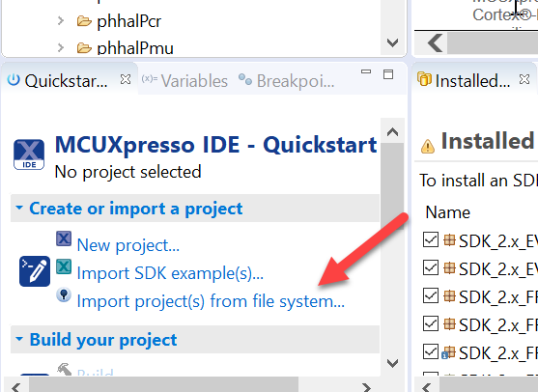Image resolution: width=538 pixels, height=392 pixels.
Task: Toggle the third SDK_2.x checkbox
Action: (x=431, y=295)
